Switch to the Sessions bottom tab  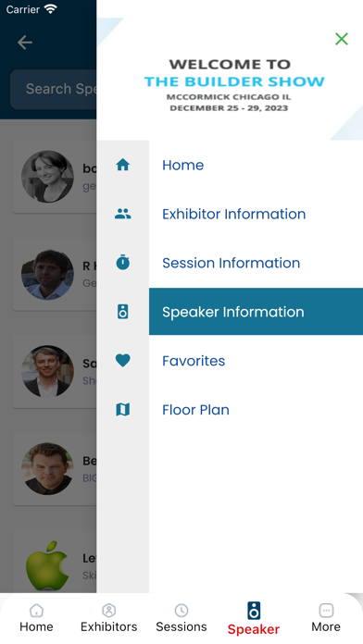click(181, 618)
